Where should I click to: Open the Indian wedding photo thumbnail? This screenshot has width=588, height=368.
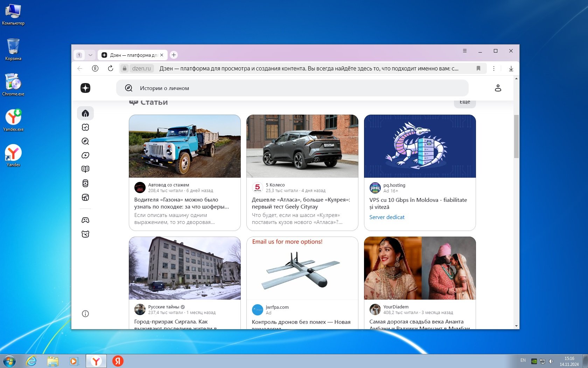pyautogui.click(x=420, y=268)
